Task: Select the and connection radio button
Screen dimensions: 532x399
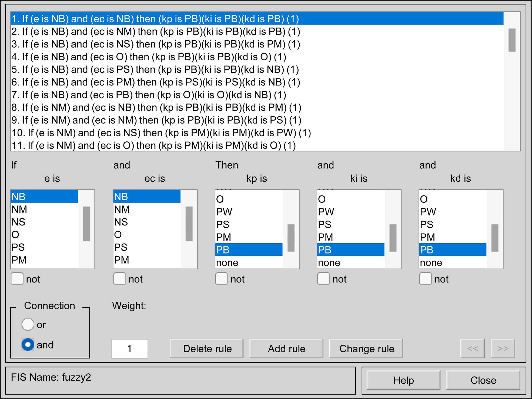Action: coord(28,345)
